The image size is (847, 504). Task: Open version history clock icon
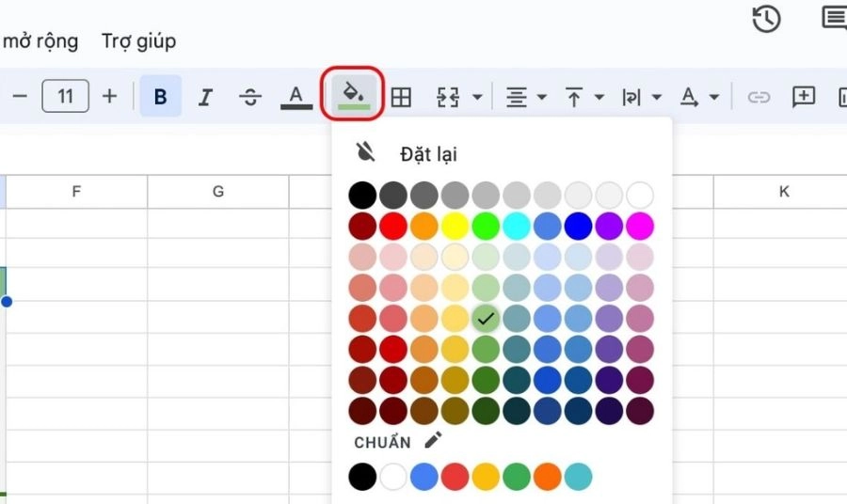[767, 19]
